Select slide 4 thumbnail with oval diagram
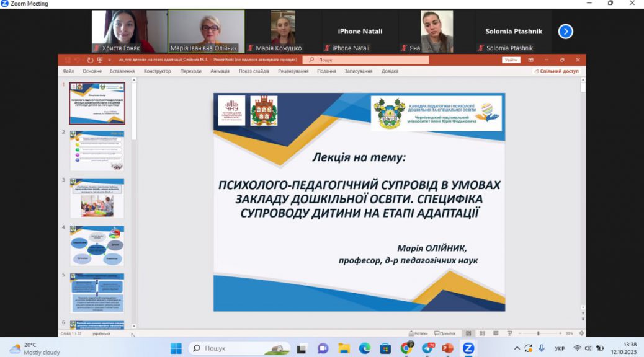This screenshot has height=357, width=644. click(x=97, y=245)
